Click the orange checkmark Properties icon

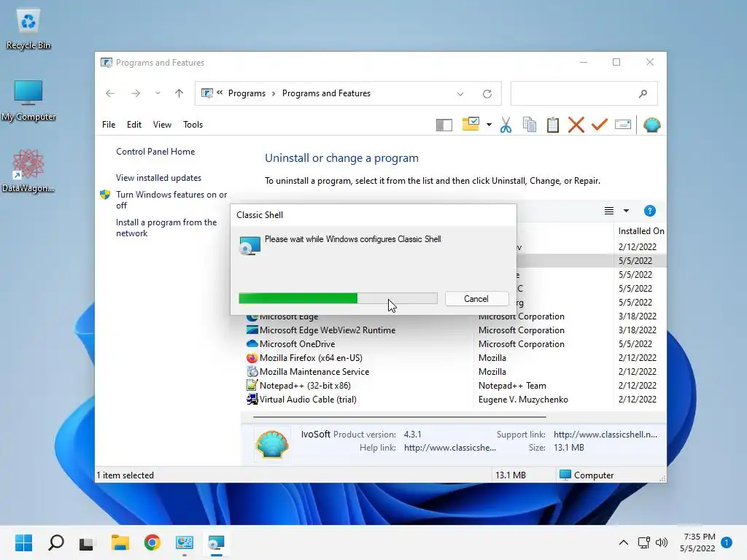coord(600,124)
